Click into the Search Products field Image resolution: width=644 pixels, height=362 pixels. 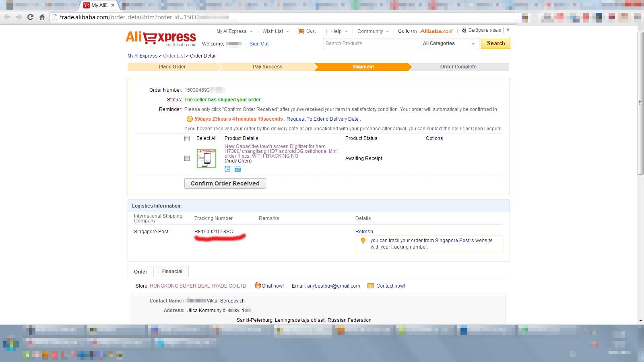(372, 43)
